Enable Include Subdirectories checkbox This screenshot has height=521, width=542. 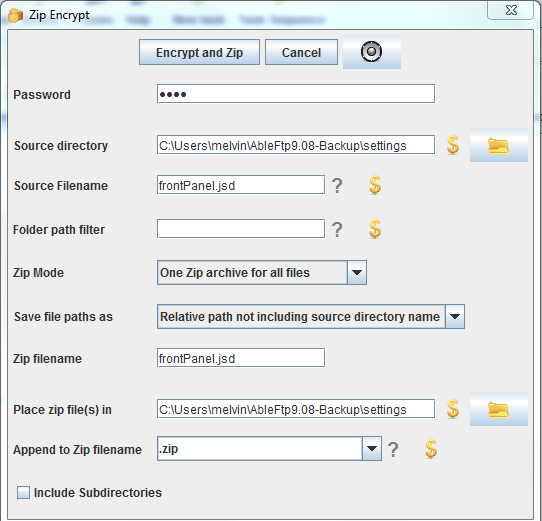[24, 492]
